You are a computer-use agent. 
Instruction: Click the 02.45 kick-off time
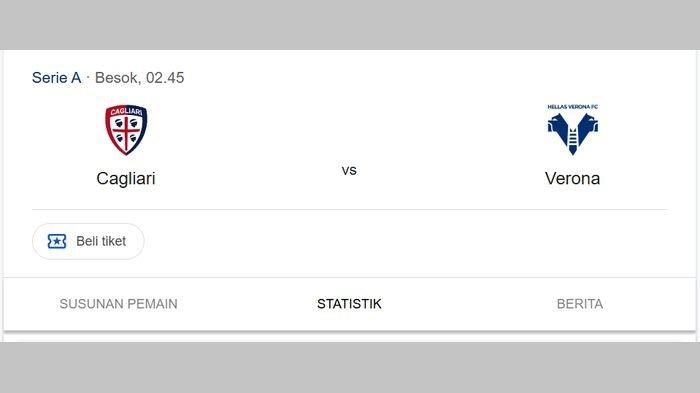(x=165, y=78)
